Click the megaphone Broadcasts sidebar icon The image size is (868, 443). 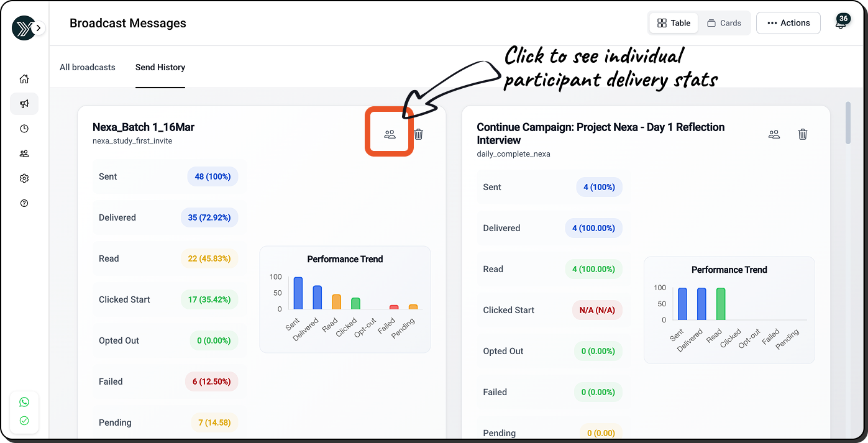coord(24,104)
